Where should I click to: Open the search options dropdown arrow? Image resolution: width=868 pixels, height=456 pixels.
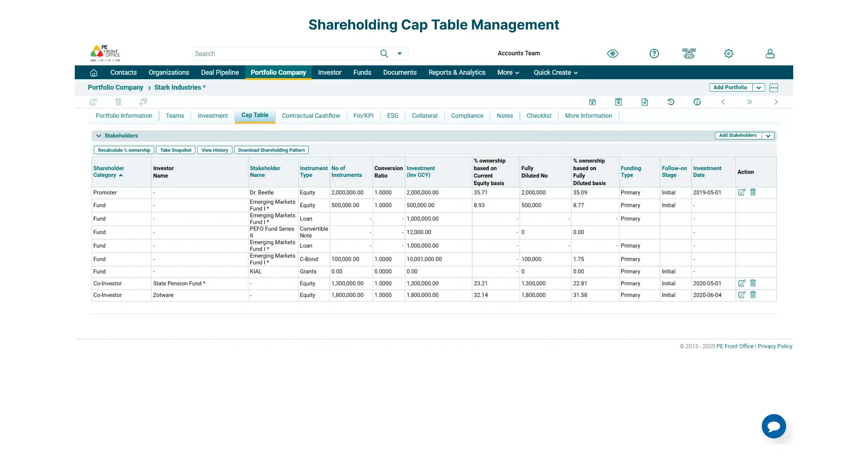click(400, 53)
